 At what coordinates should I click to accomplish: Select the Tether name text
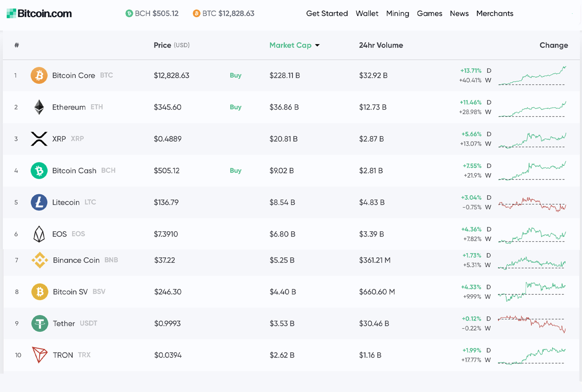tap(64, 323)
